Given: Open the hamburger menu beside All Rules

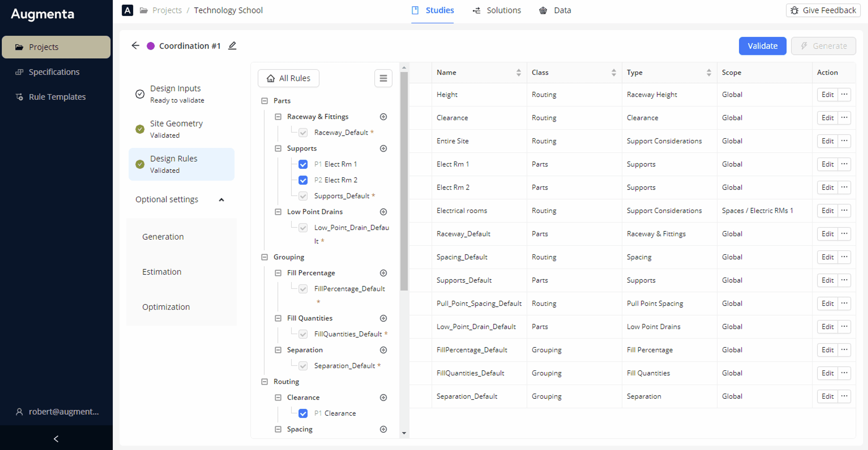Looking at the screenshot, I should click(383, 78).
